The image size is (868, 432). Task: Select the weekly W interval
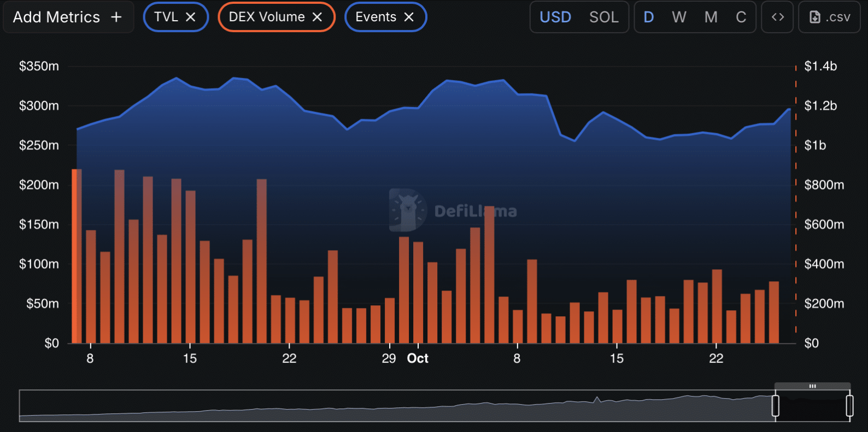(679, 17)
